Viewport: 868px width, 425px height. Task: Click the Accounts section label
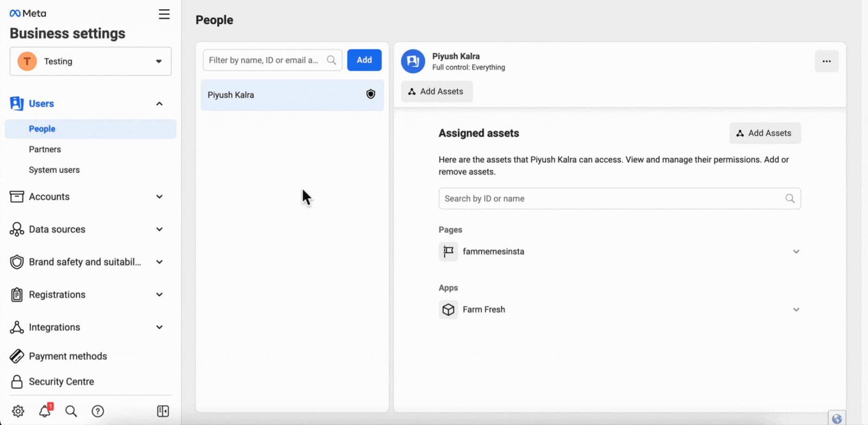point(49,197)
